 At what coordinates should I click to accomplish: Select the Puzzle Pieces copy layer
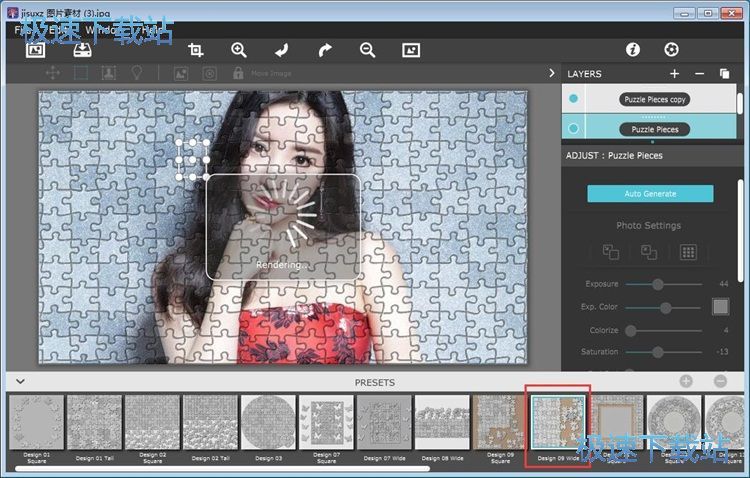coord(655,99)
